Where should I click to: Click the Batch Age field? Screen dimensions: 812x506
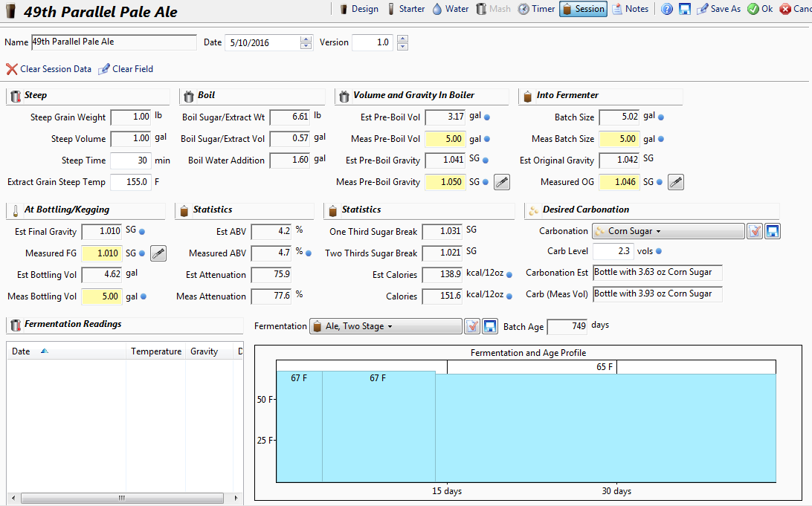click(x=567, y=326)
